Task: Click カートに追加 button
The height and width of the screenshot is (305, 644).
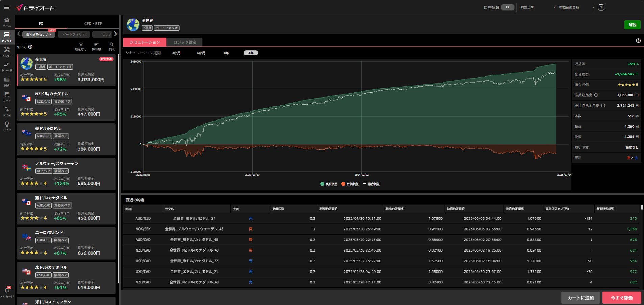Action: tap(580, 298)
